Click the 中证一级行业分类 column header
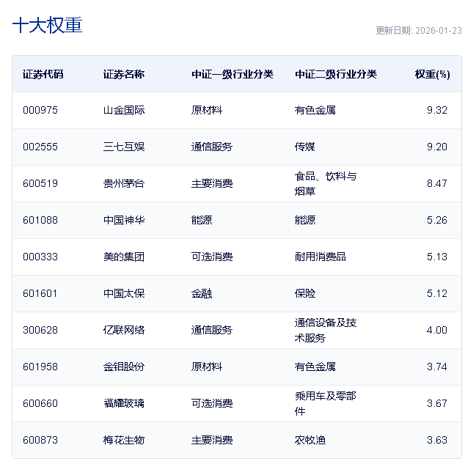This screenshot has width=476, height=467. 232,74
